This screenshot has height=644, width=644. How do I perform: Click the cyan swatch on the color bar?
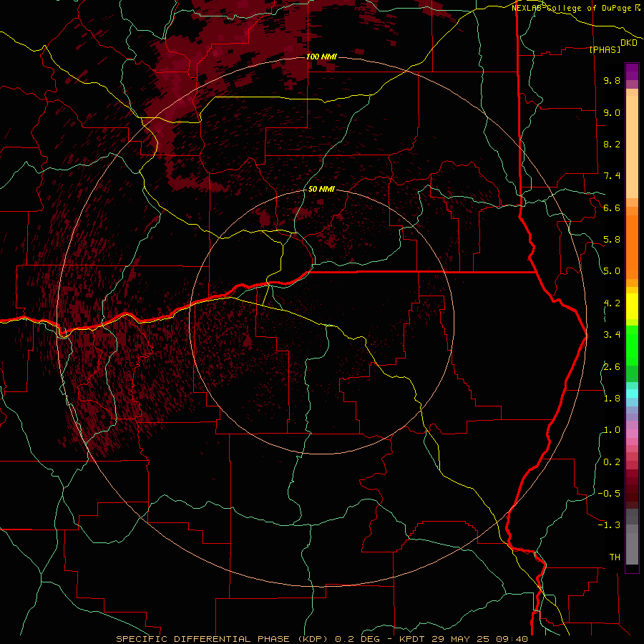pyautogui.click(x=632, y=393)
